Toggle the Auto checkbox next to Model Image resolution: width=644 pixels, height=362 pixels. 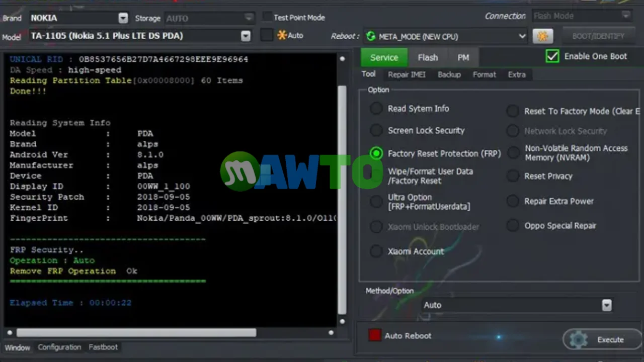[x=267, y=35]
